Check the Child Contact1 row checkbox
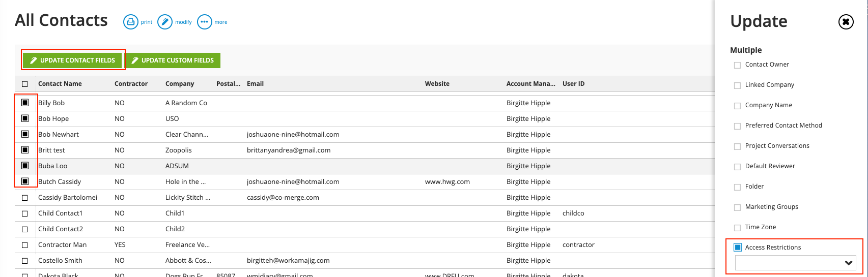 [25, 213]
